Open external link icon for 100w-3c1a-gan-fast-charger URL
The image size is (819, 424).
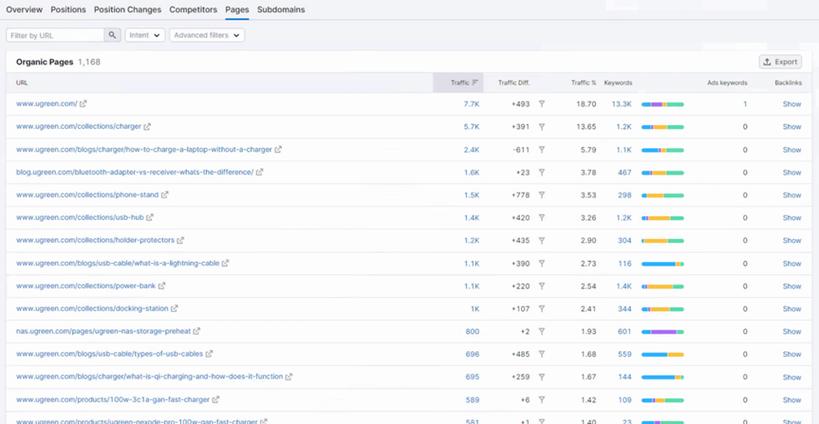click(216, 399)
